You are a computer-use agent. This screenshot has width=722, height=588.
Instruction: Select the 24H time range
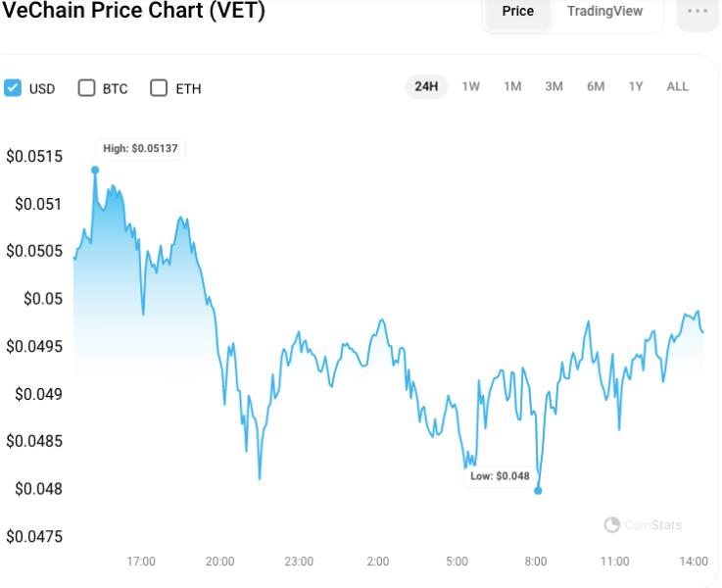426,86
